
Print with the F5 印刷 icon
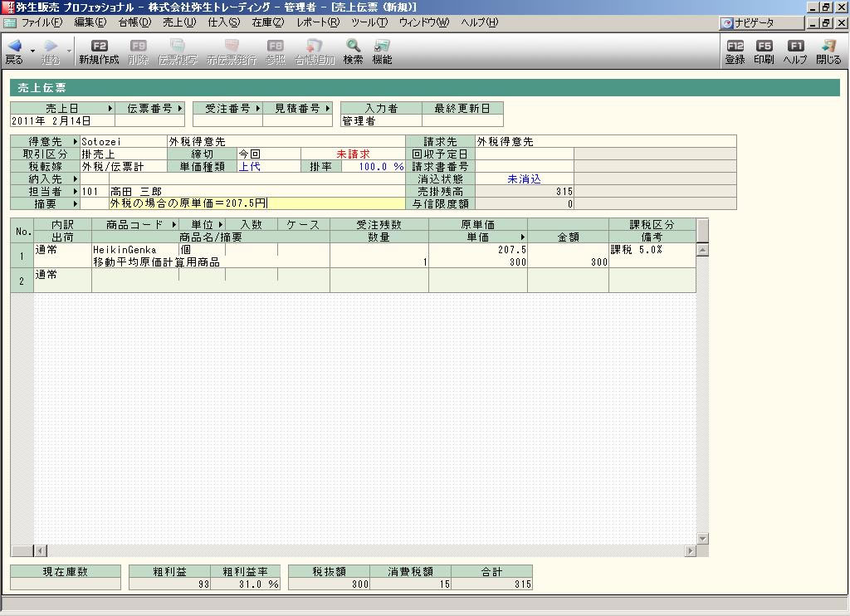(764, 46)
